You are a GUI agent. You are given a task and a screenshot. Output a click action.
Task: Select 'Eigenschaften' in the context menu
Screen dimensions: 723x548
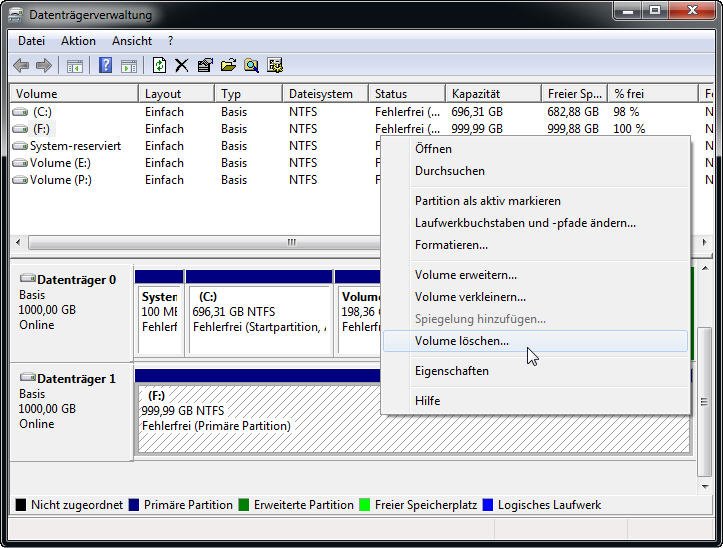(x=452, y=371)
